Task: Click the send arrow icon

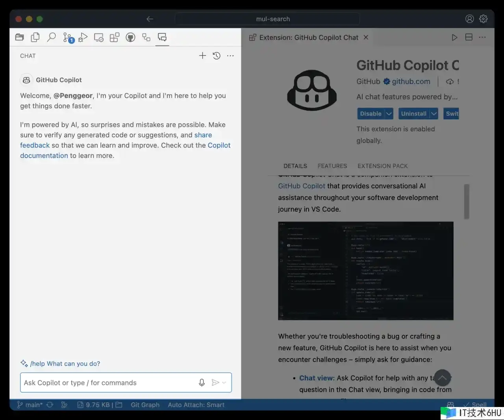Action: [x=215, y=383]
